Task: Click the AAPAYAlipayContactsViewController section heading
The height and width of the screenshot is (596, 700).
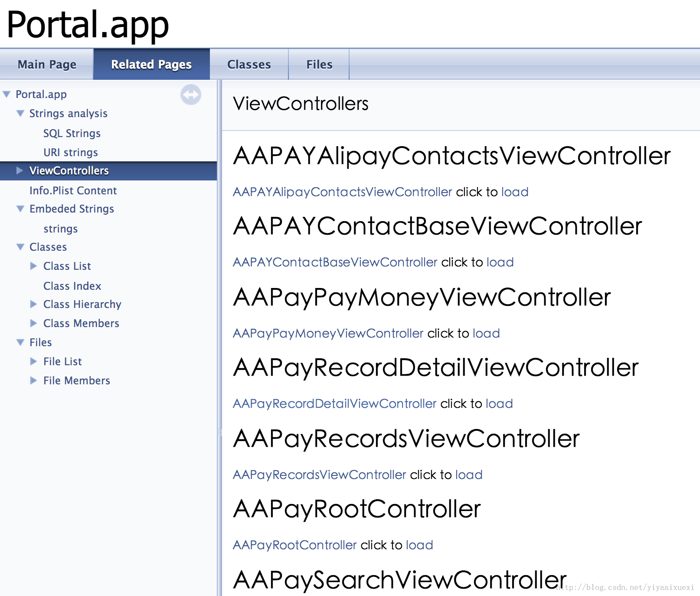Action: pos(452,156)
